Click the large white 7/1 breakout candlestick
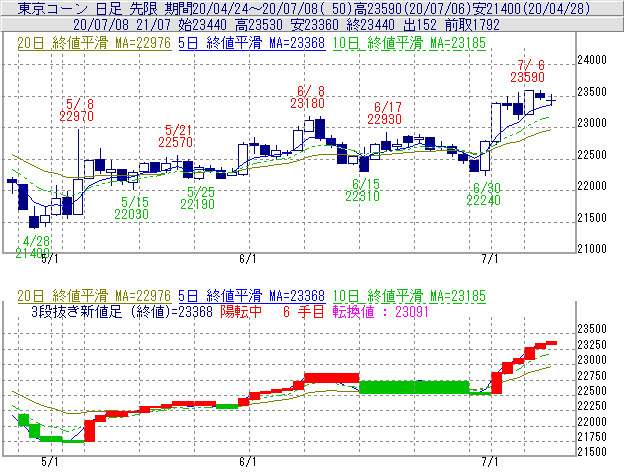The image size is (624, 474). (x=496, y=122)
